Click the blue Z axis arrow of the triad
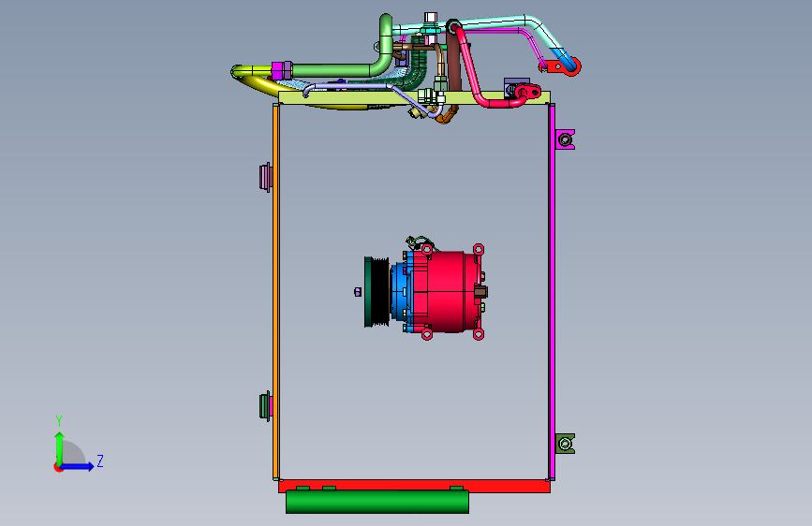812x526 pixels. coord(78,466)
